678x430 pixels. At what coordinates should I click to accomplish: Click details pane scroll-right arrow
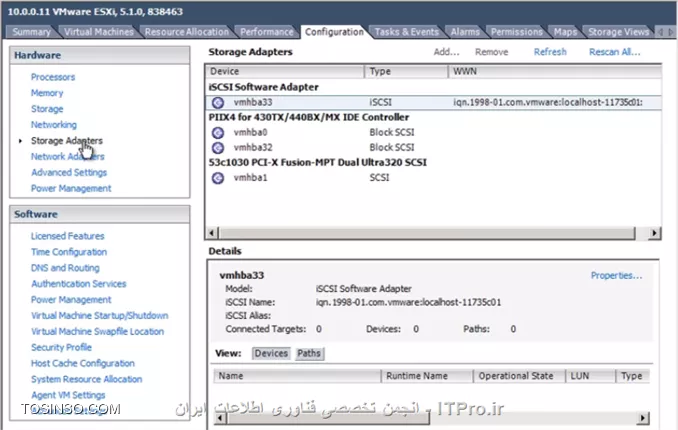(x=643, y=418)
